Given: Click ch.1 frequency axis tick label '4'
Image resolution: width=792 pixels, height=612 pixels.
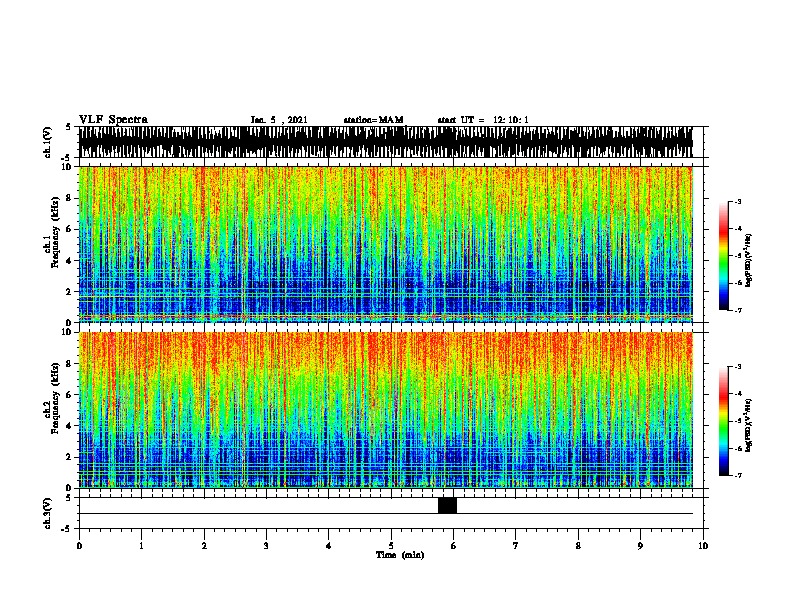Looking at the screenshot, I should pyautogui.click(x=70, y=261).
